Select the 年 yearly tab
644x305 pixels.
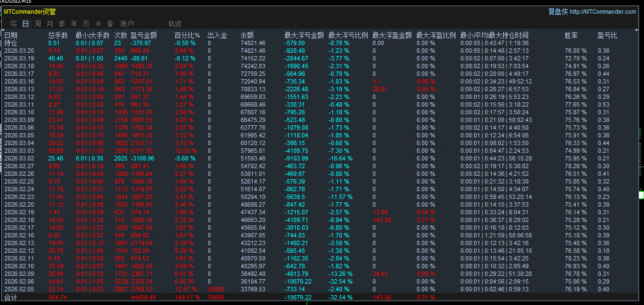tap(74, 24)
